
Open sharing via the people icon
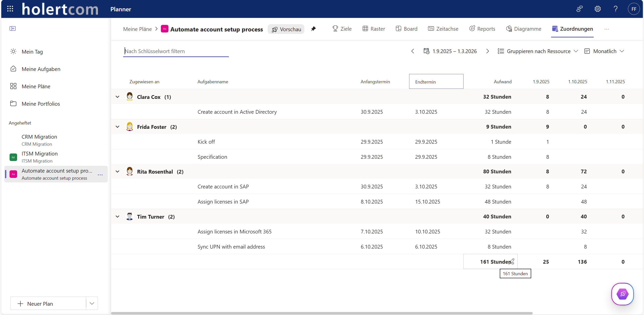580,9
